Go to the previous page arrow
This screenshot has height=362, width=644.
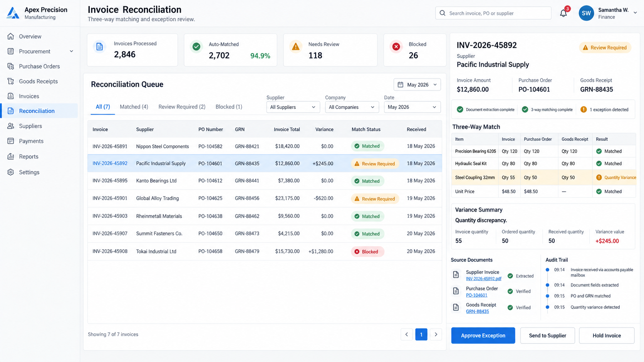[x=407, y=334]
